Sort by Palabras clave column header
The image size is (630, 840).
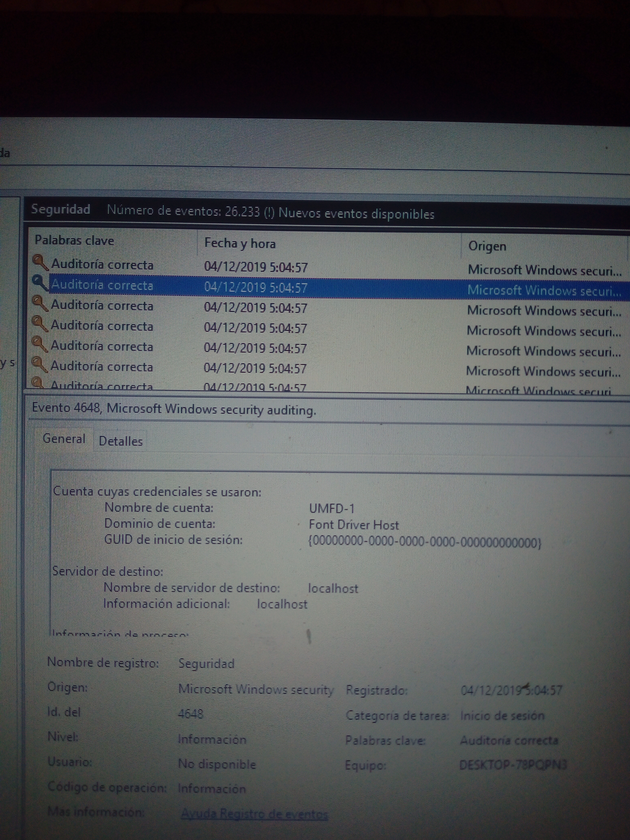[75, 240]
